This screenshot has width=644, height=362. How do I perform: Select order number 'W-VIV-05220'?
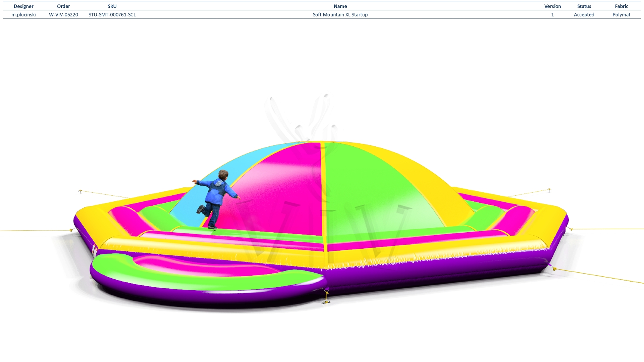point(63,15)
